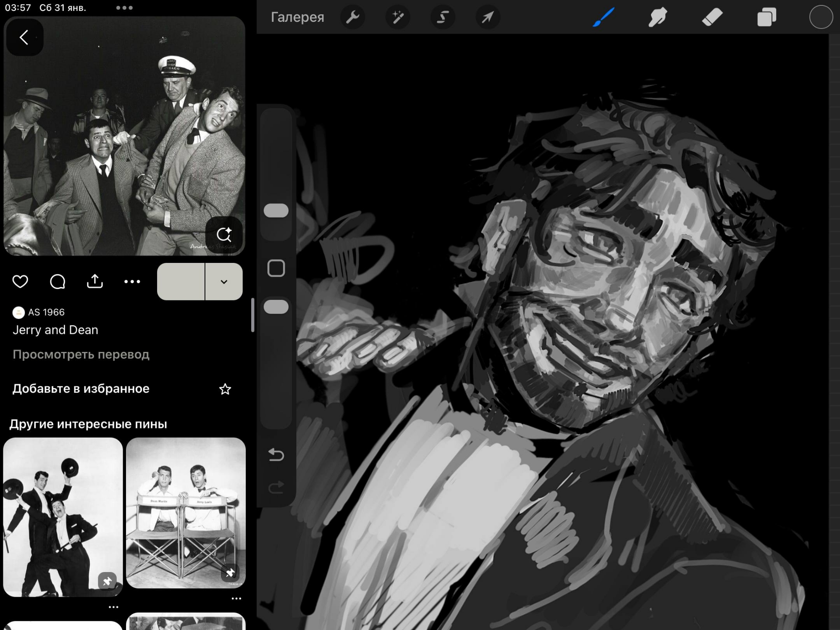Screen dimensions: 840x630
Task: Like the pin with the heart icon
Action: 20,281
